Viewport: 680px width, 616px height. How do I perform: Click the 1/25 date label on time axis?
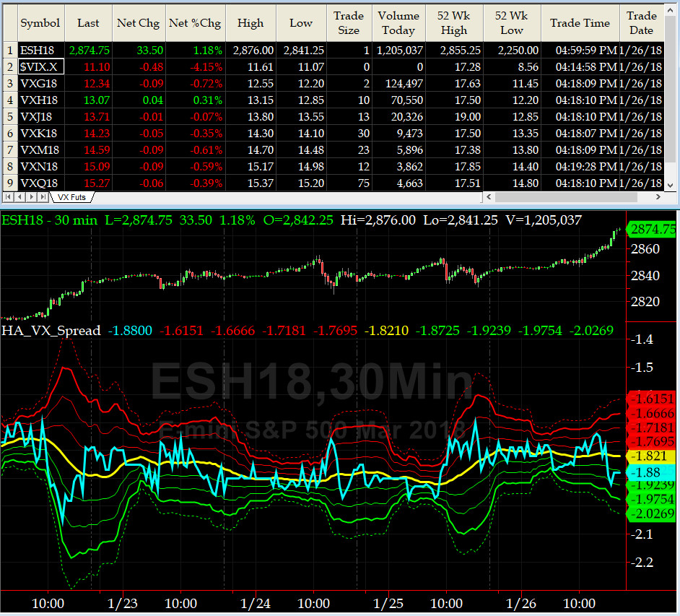[x=388, y=604]
